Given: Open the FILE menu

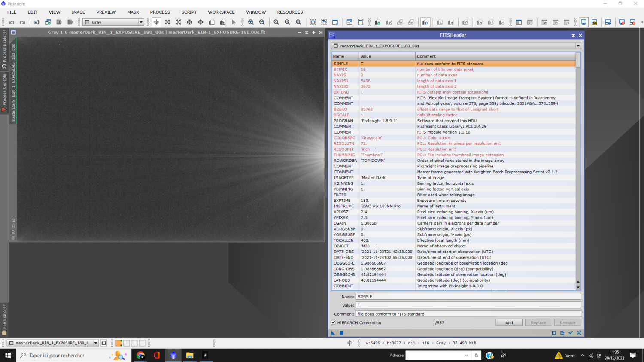Looking at the screenshot, I should pyautogui.click(x=12, y=12).
